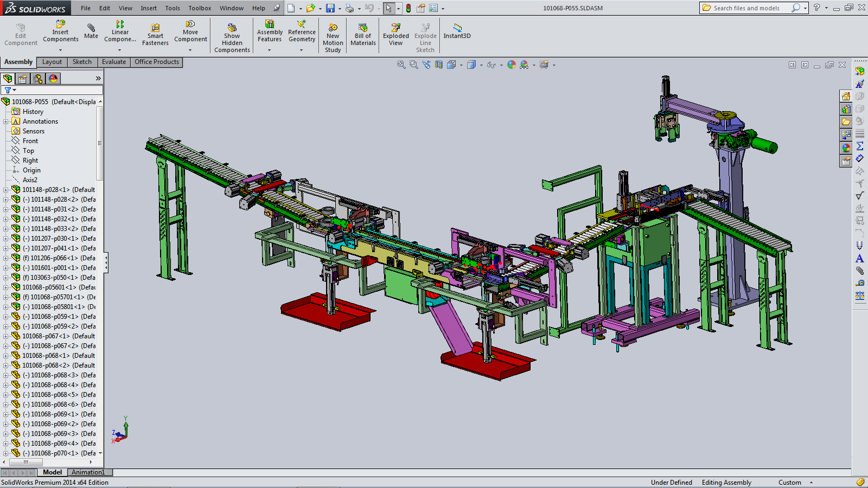Click Hide/Show Items glasses icon
This screenshot has width=868, height=488.
tap(492, 65)
